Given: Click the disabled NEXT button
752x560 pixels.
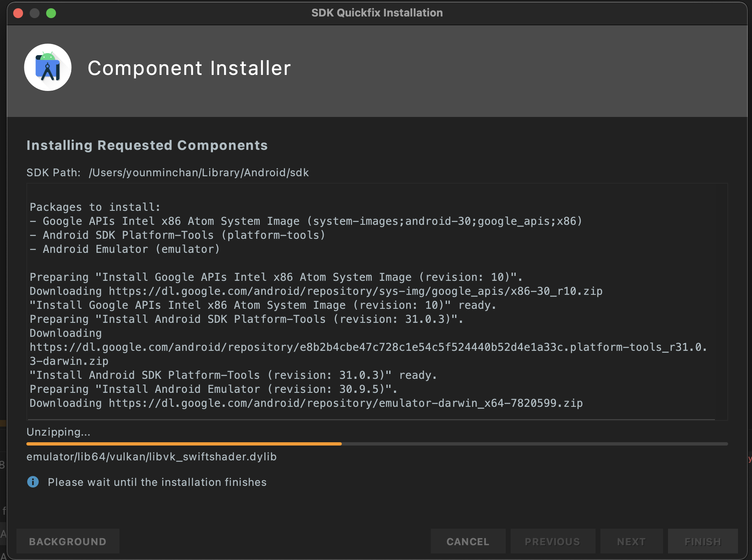Looking at the screenshot, I should pos(631,541).
